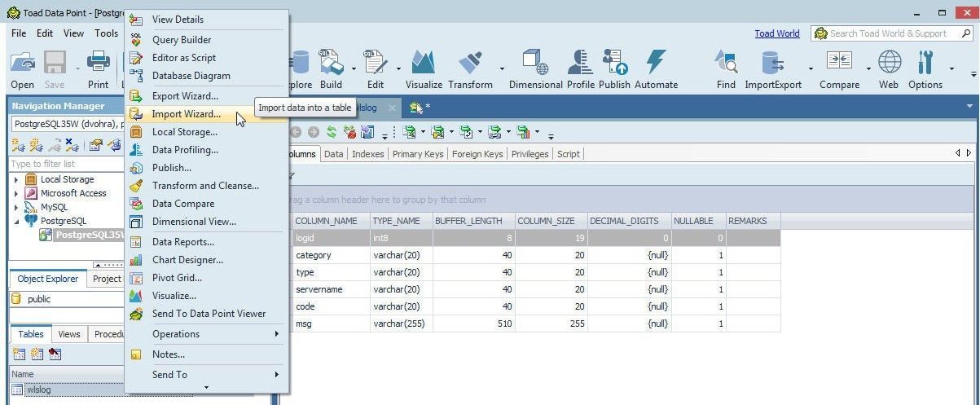The height and width of the screenshot is (405, 980).
Task: Expand the Microsoft Access tree node
Action: pyautogui.click(x=16, y=193)
